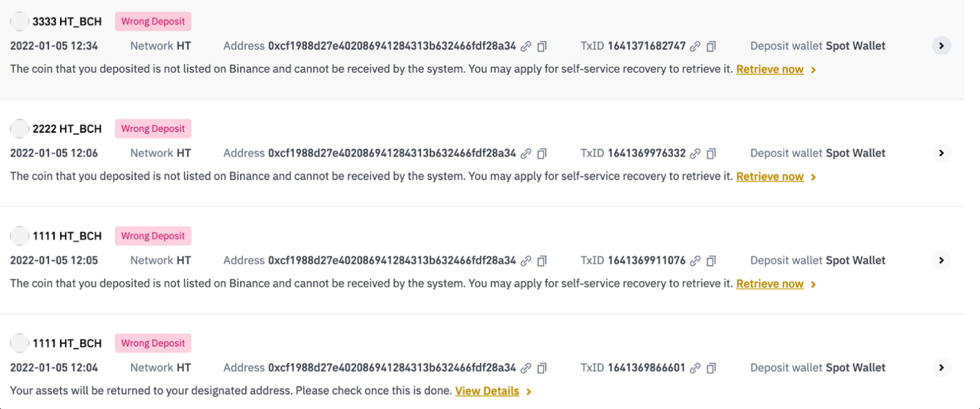
Task: Copy TxID 1641369976332
Action: click(711, 154)
